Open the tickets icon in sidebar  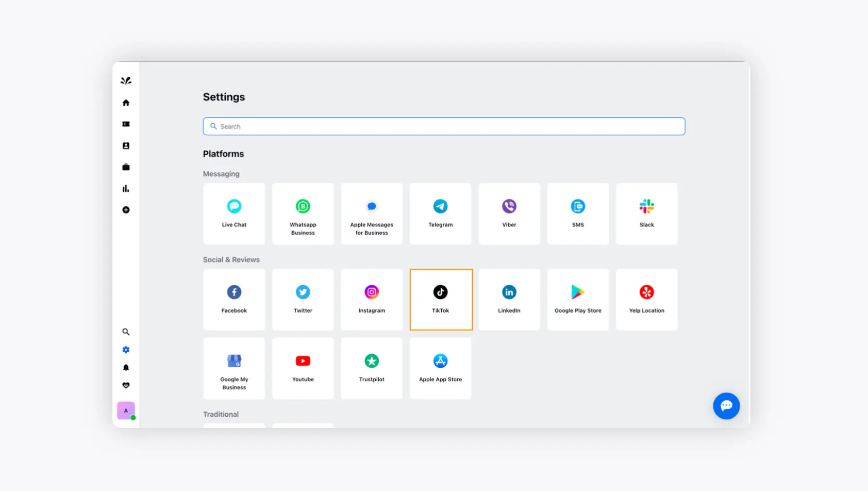pyautogui.click(x=126, y=124)
